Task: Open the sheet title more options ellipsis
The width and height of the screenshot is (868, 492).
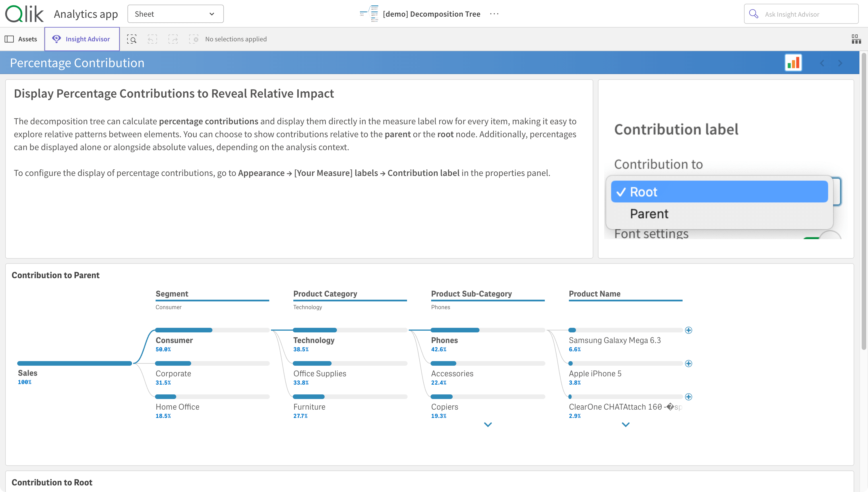Action: pos(494,14)
